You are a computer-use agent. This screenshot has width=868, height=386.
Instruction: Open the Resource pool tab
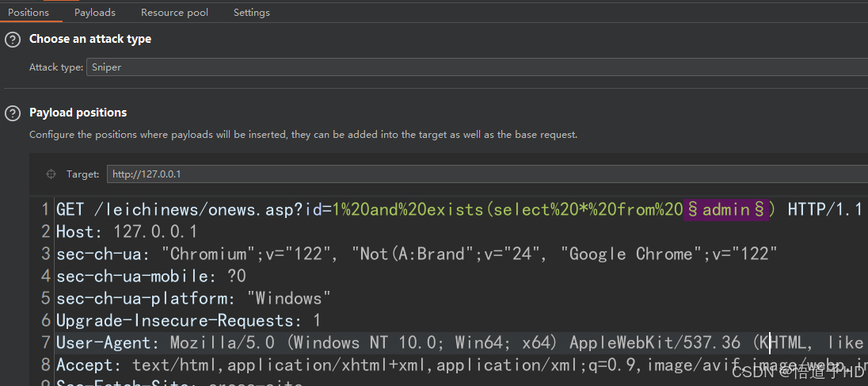(174, 12)
